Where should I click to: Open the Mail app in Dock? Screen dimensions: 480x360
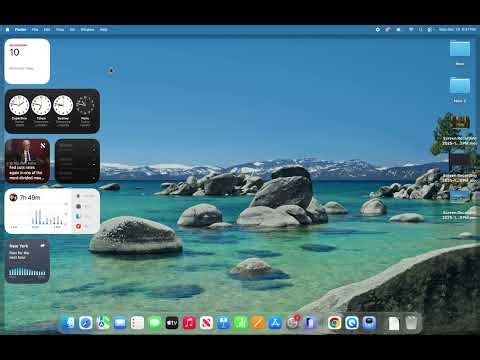click(120, 323)
